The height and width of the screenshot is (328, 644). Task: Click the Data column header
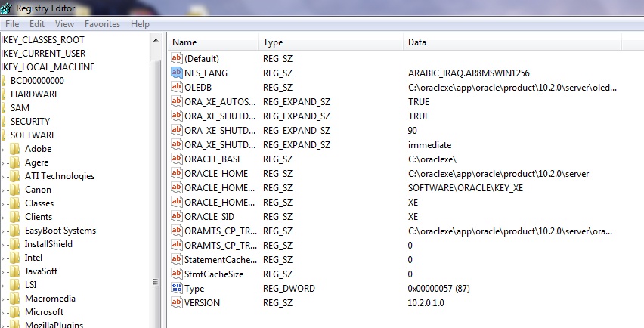(417, 42)
